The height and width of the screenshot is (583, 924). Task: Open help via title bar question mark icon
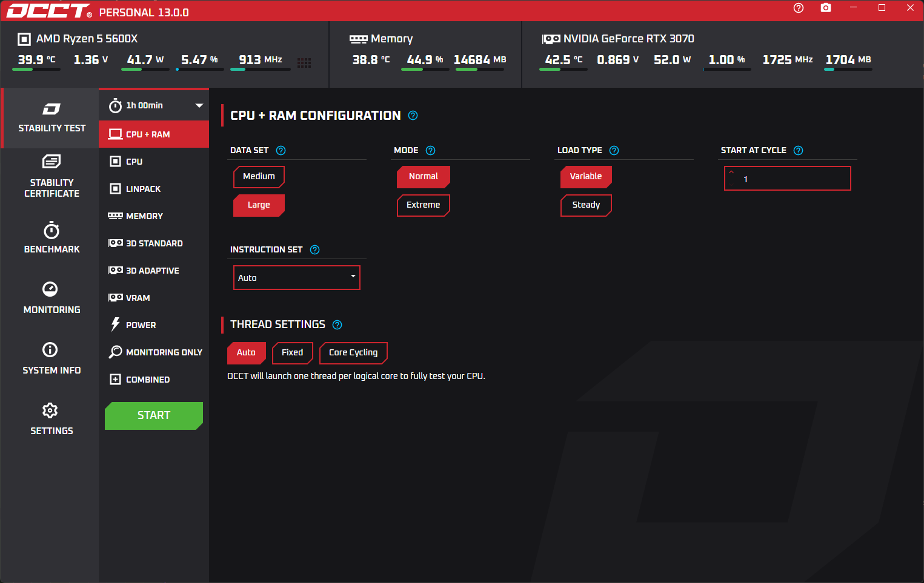pos(798,8)
